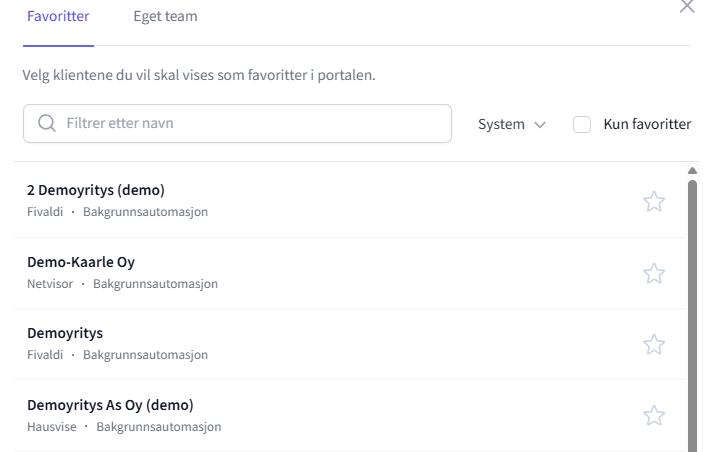Focus the Filtrer etter navn field
Image resolution: width=718 pixels, height=452 pixels.
(250, 124)
